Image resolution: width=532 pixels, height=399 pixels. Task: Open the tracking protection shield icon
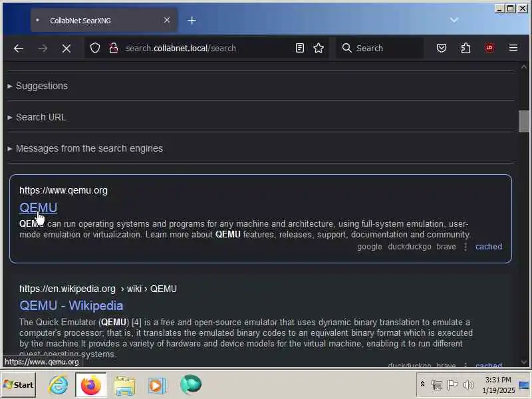pyautogui.click(x=95, y=48)
